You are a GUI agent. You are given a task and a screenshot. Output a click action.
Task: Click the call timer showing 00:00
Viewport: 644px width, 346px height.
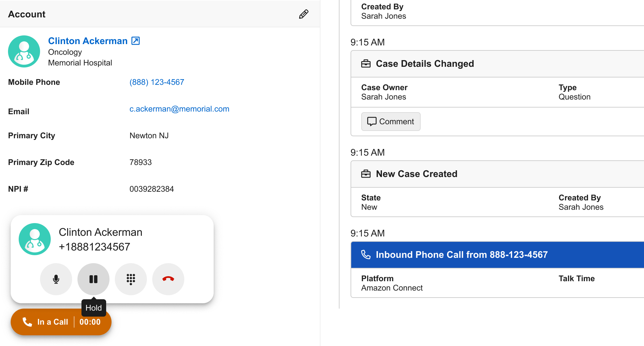tap(90, 322)
